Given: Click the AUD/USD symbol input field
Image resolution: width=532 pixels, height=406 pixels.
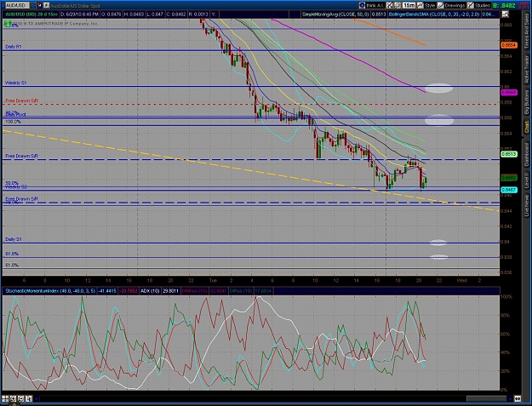Looking at the screenshot, I should coord(16,5).
